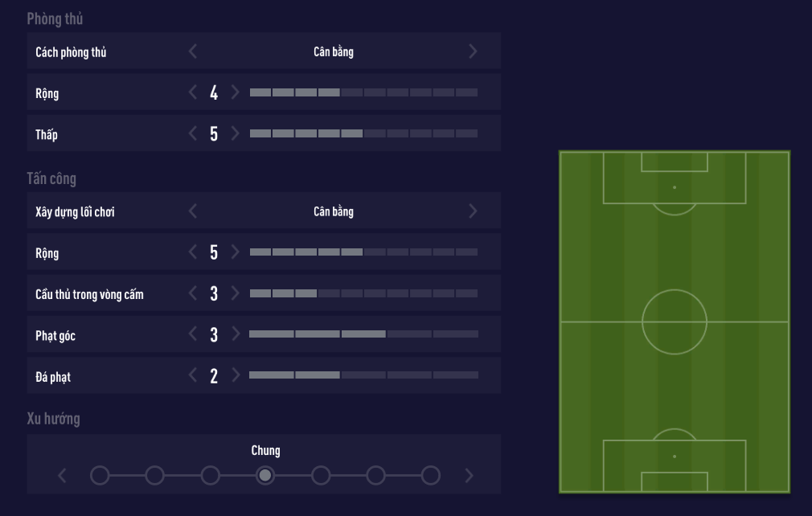The image size is (812, 516).
Task: Increase Cầu thủ trong vòng cấm value
Action: point(235,293)
